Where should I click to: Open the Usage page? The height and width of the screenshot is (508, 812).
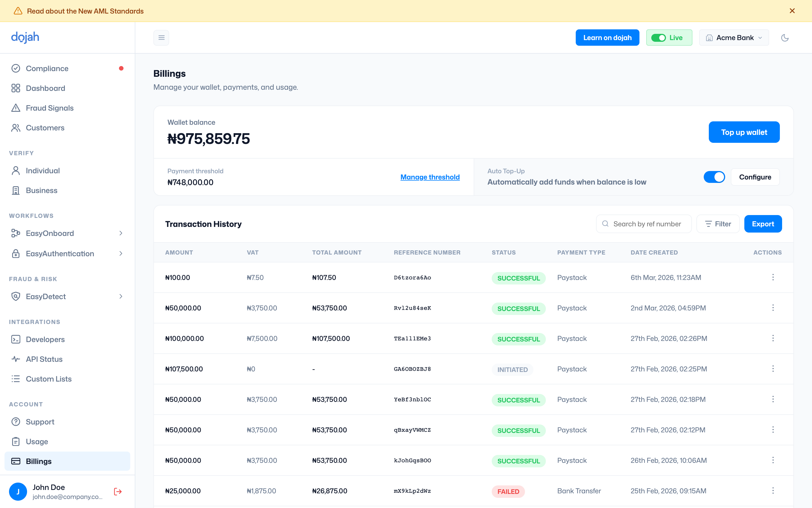pyautogui.click(x=67, y=441)
